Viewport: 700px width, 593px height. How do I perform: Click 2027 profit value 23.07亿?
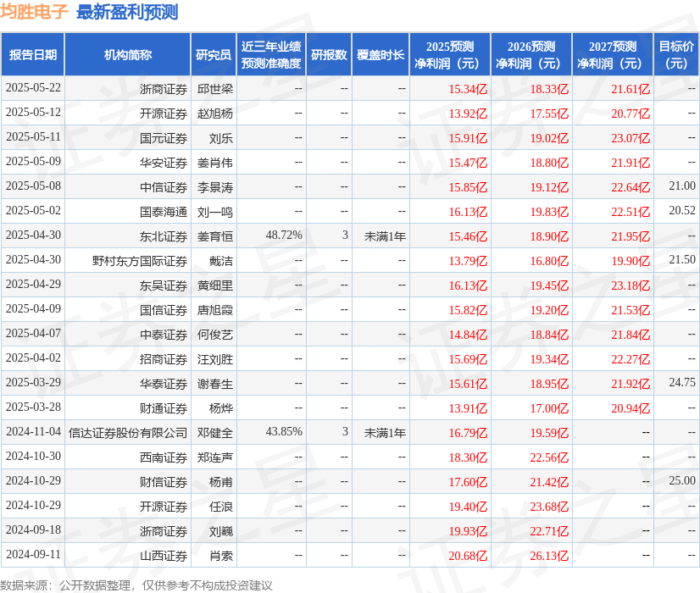631,138
